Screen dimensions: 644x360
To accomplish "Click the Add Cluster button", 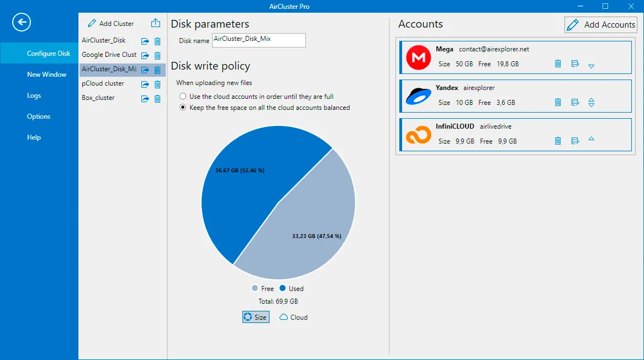I will (x=111, y=23).
